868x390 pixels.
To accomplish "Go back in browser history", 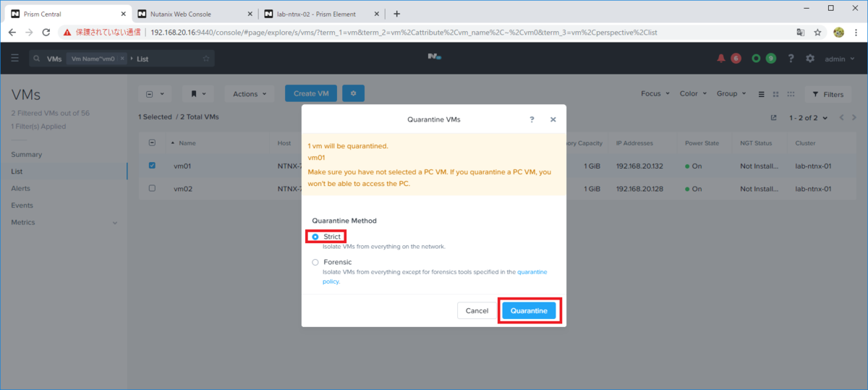I will coord(12,33).
